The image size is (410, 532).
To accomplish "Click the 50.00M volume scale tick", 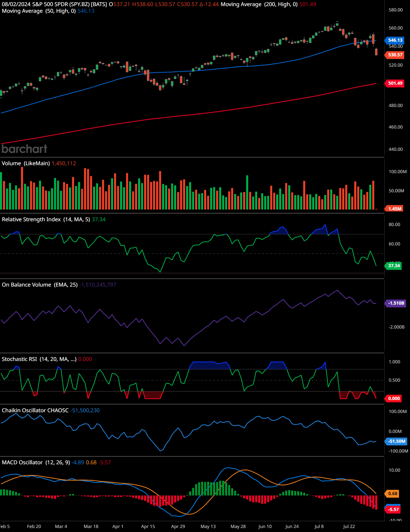I will click(396, 191).
